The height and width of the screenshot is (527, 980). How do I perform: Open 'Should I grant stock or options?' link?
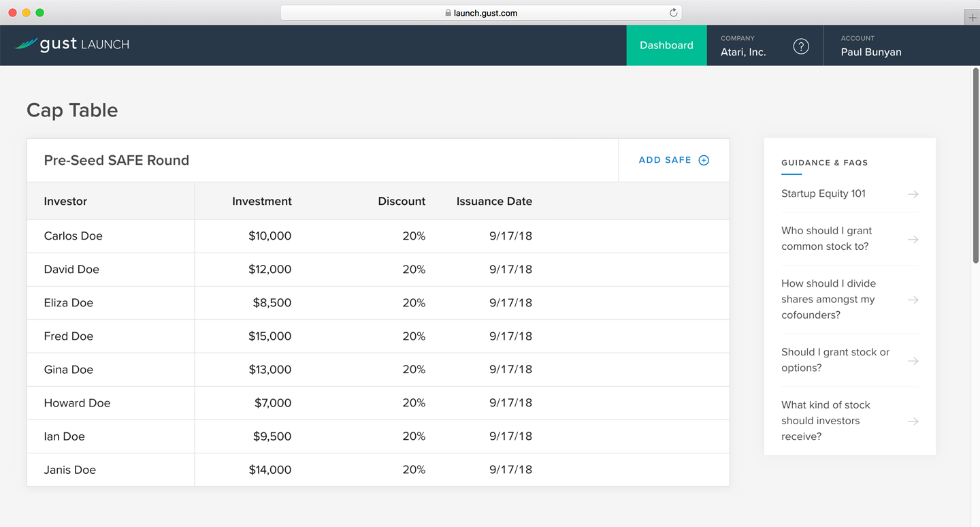tap(835, 360)
